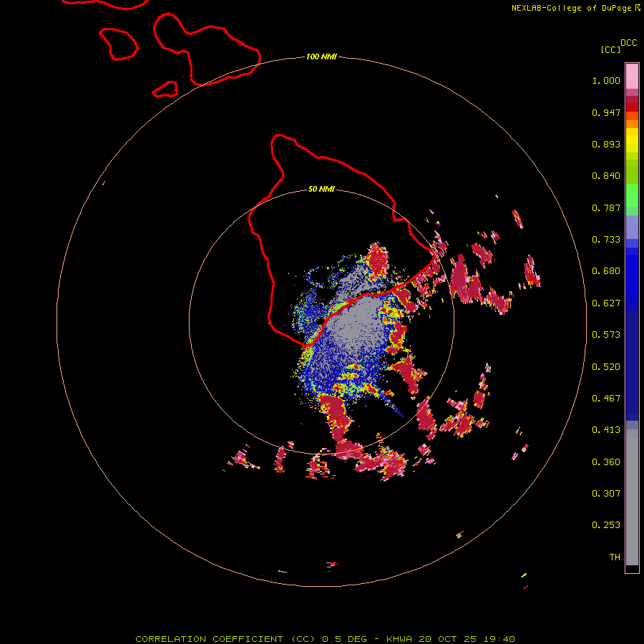Click the 0.253 legend value

606,525
